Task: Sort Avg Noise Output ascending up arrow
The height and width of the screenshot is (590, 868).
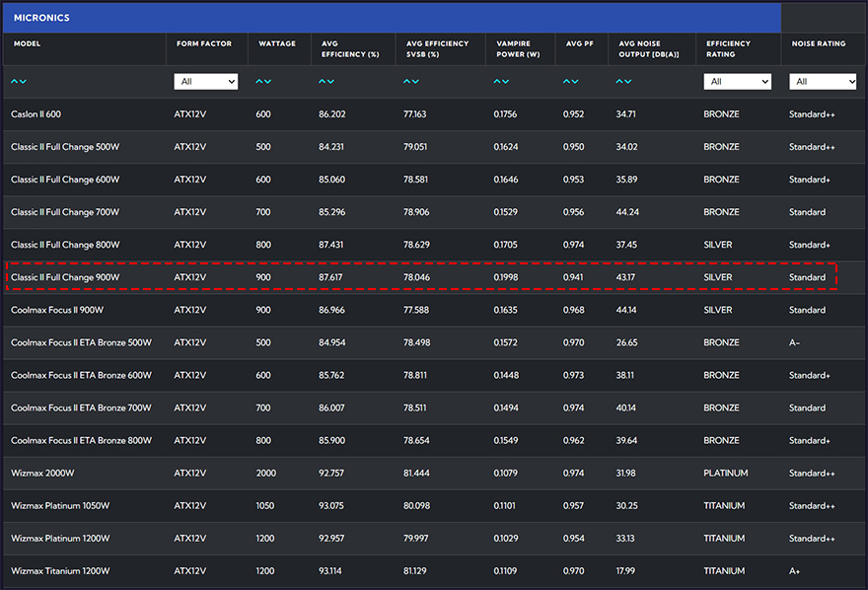Action: click(619, 81)
